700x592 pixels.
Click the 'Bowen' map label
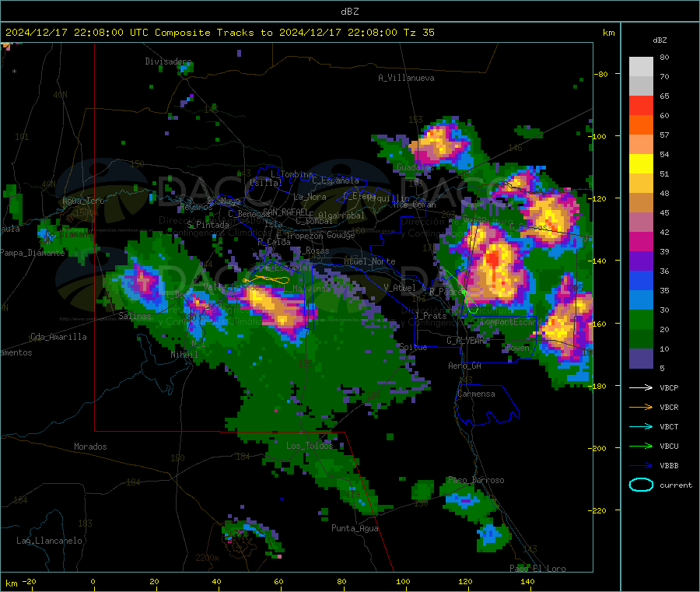pos(517,347)
